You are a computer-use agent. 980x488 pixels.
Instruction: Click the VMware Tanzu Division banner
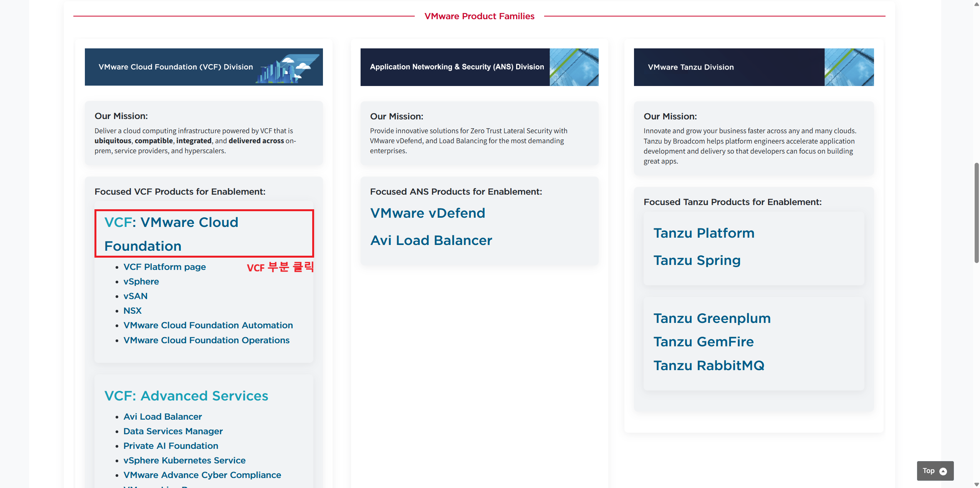pos(753,67)
